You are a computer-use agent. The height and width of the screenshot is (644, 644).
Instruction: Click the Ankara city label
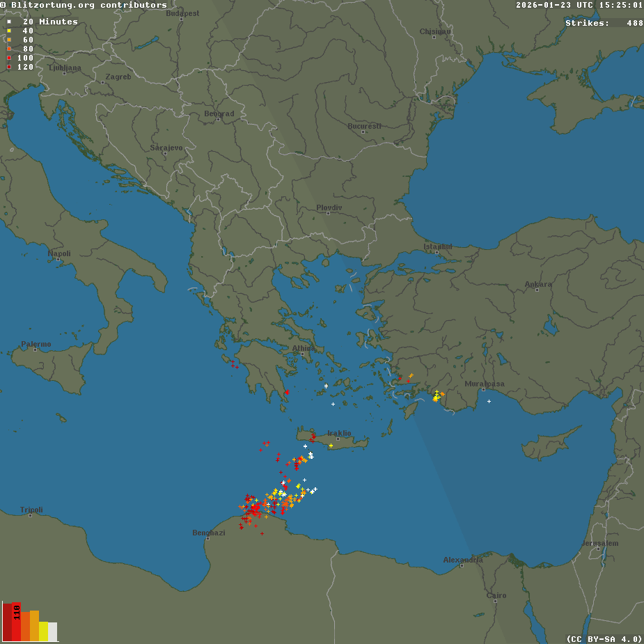pos(537,284)
